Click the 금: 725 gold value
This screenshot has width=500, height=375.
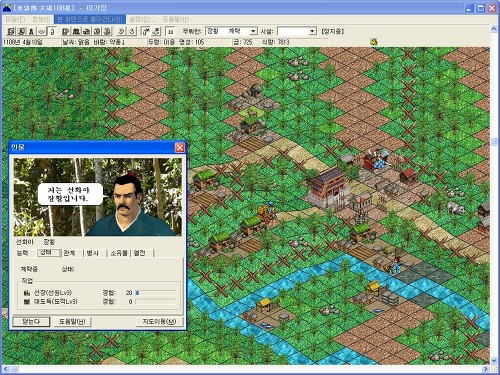point(243,42)
